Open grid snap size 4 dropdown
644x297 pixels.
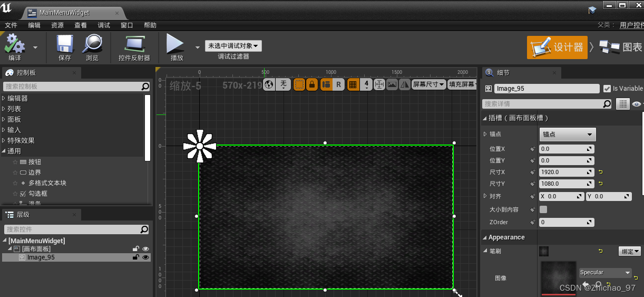366,84
